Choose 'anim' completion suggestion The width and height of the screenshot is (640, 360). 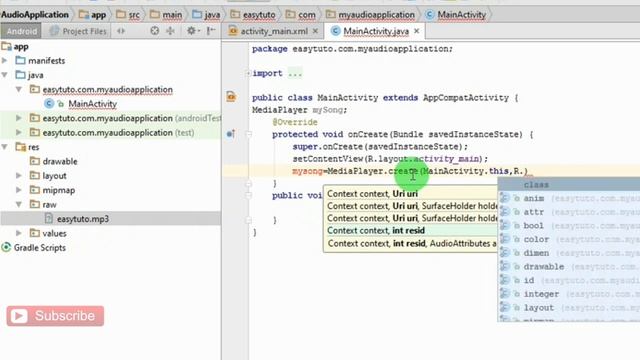click(569, 198)
